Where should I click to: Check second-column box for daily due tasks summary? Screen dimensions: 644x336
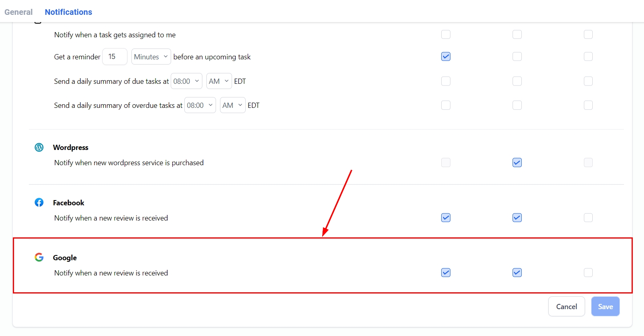coord(517,81)
